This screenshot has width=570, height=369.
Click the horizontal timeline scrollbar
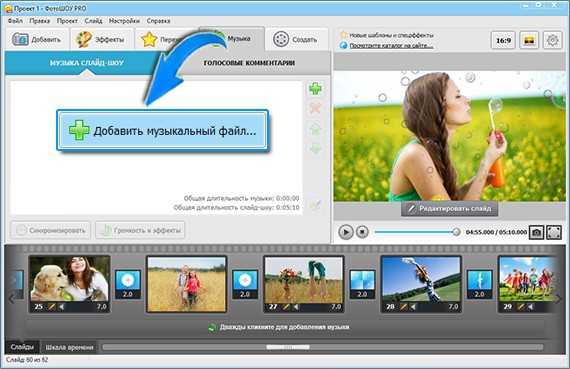point(323,347)
